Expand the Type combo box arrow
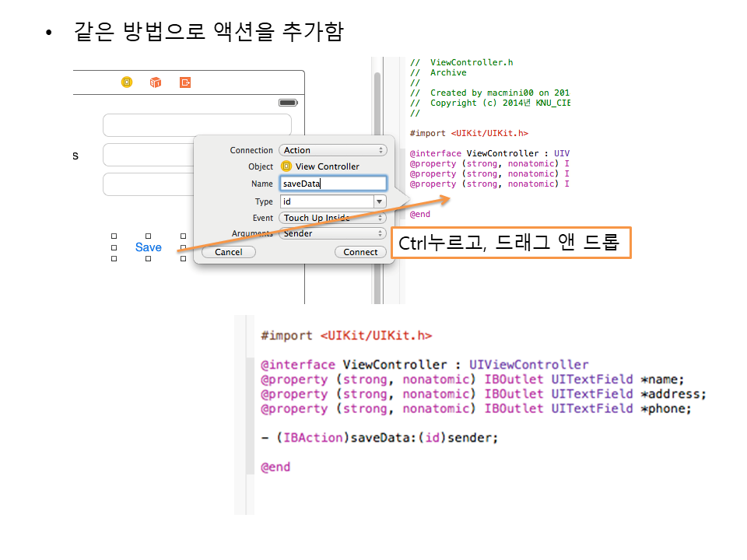 click(379, 201)
